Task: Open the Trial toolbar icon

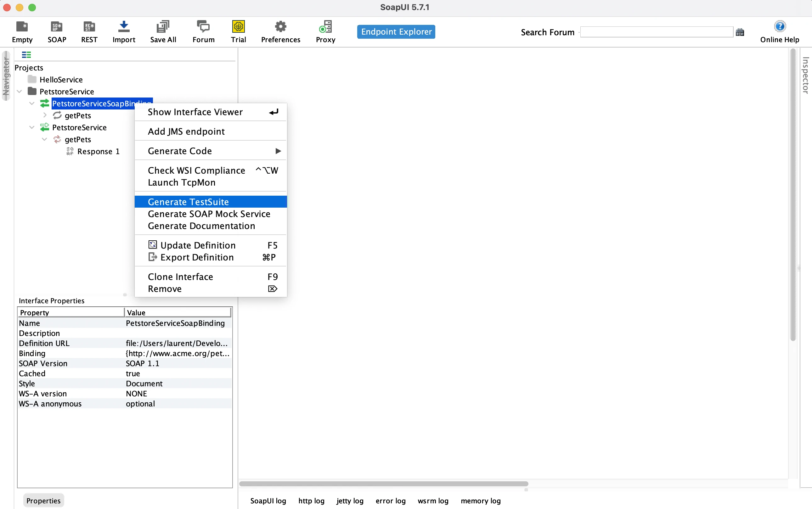Action: [x=238, y=27]
